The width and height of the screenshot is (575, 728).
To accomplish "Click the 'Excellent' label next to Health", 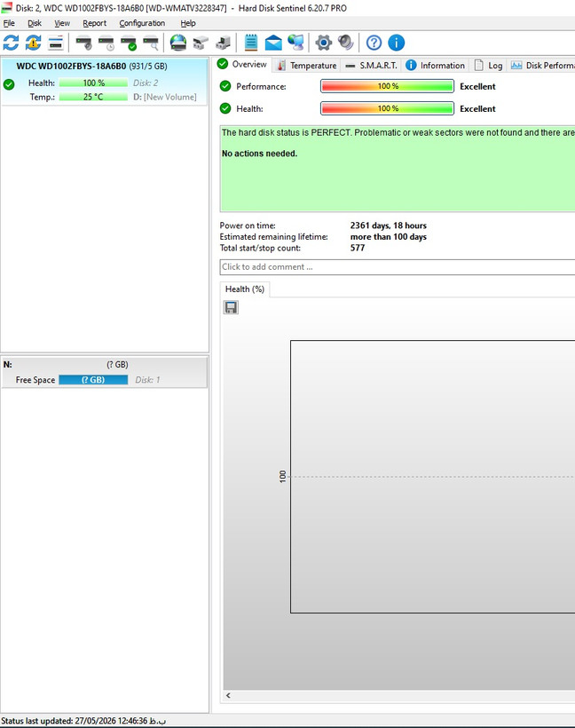I will coord(477,108).
